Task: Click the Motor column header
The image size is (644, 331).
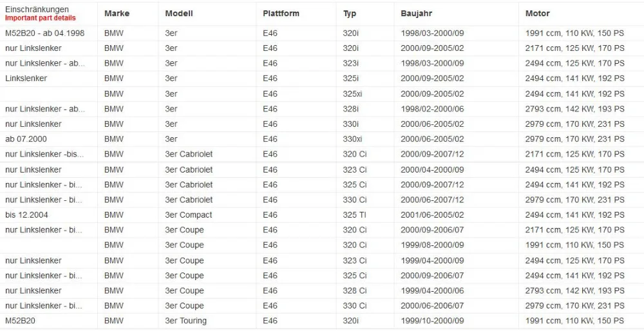Action: (x=537, y=14)
